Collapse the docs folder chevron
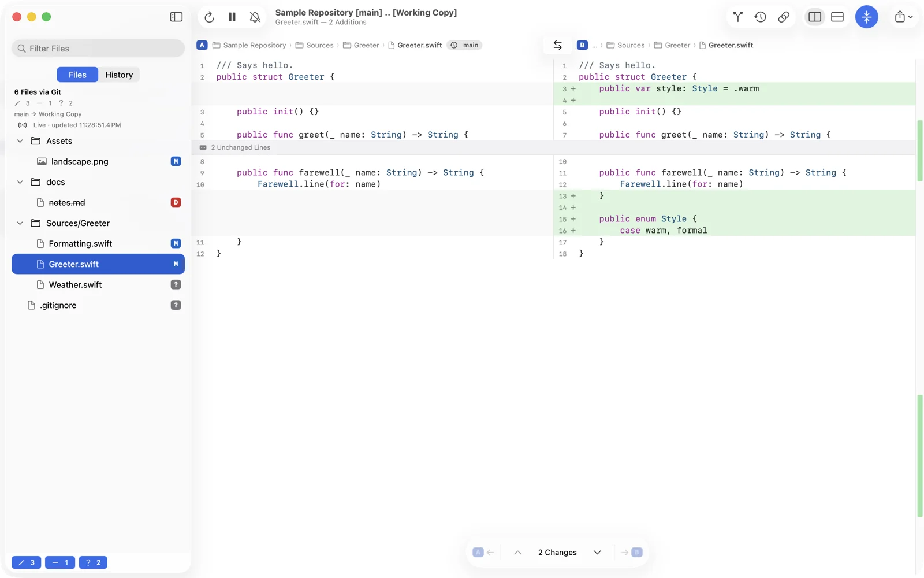Screen dimensions: 924x578 click(x=20, y=182)
